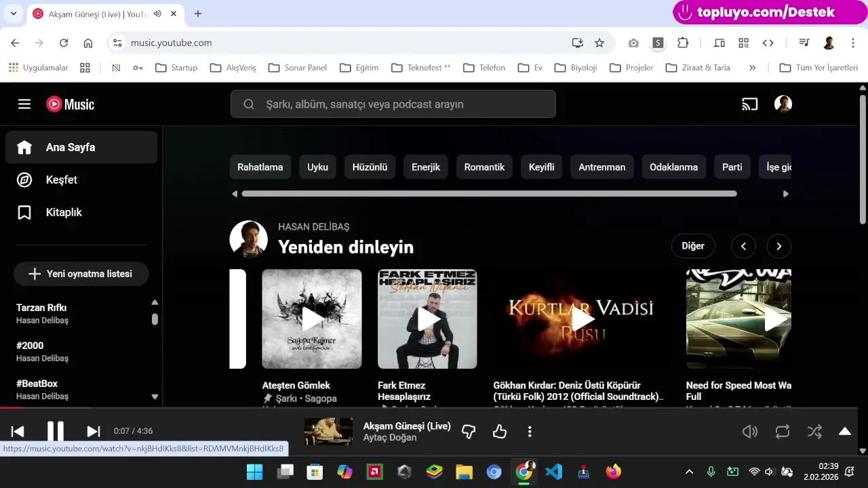
Task: Expand the player page arrow
Action: click(x=845, y=431)
